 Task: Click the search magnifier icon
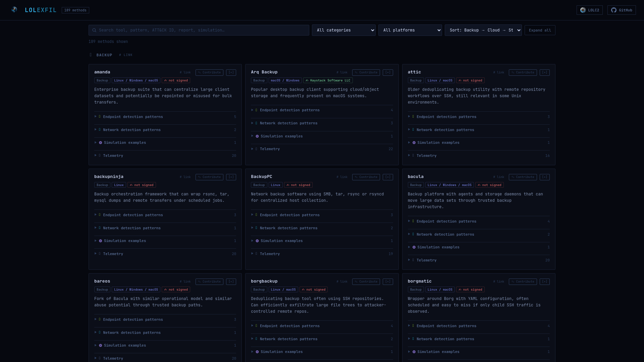[x=94, y=30]
